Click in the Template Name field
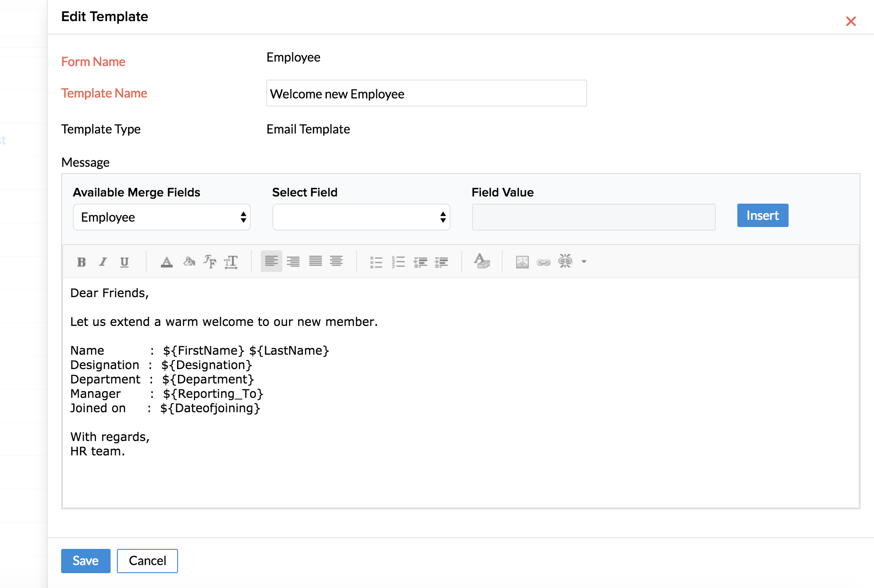 [426, 94]
